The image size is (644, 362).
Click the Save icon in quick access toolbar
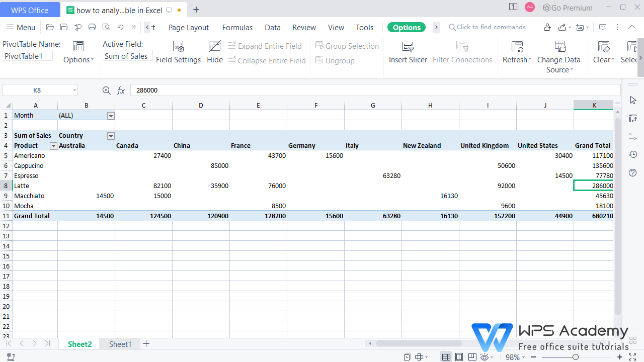coord(64,27)
